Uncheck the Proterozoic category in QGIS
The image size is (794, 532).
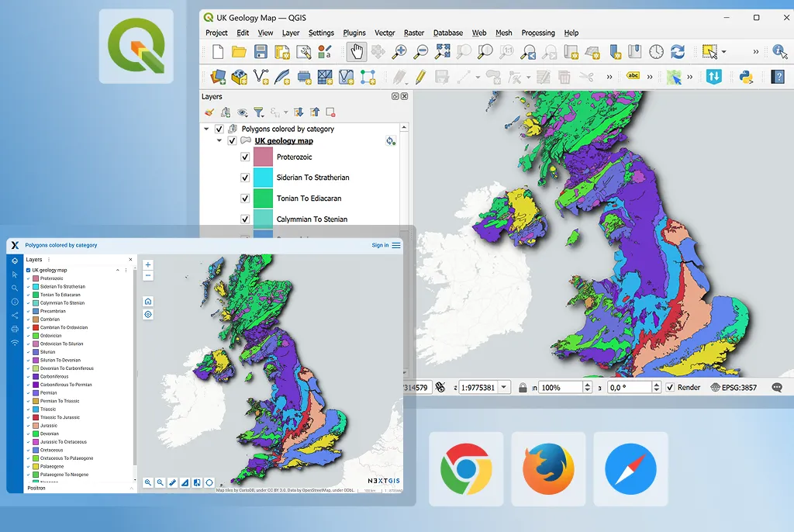245,157
